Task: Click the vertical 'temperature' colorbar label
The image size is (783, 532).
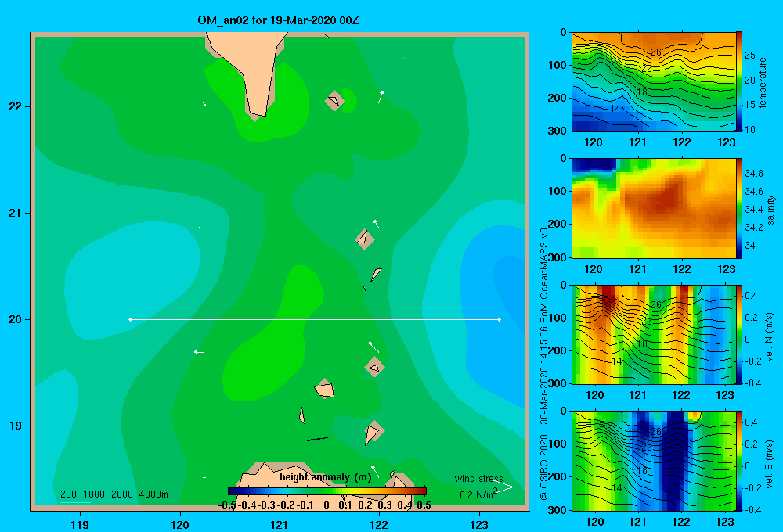Action: pyautogui.click(x=763, y=82)
